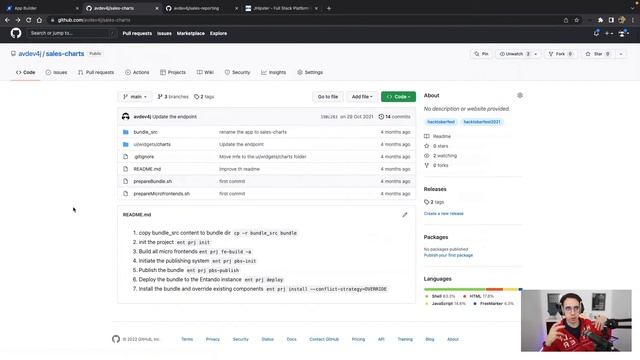Click the footer GitHub logo
Screen dimensions: 640x360
116,339
